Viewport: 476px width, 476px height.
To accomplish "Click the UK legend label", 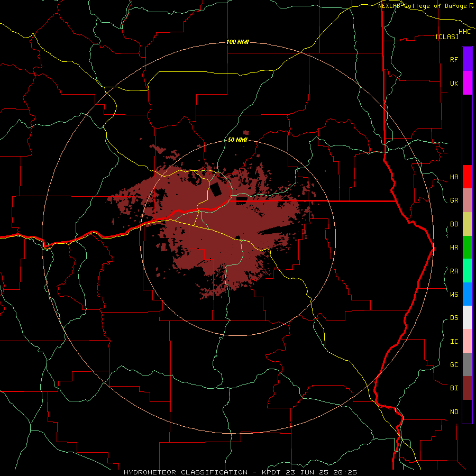I will (454, 83).
